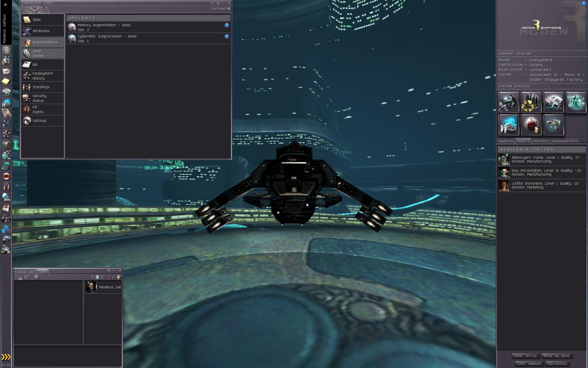
Task: Select the Cybernetic Subprocessor - Basic implant row
Action: (148, 39)
